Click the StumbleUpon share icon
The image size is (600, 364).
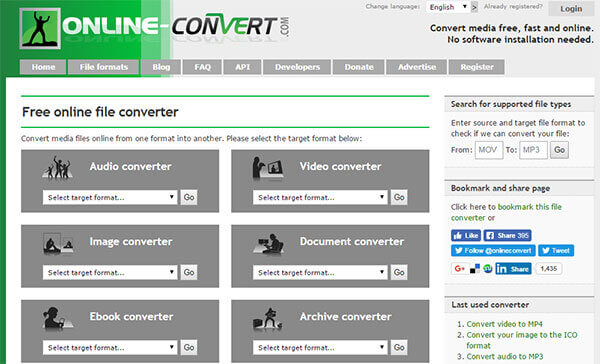point(488,269)
